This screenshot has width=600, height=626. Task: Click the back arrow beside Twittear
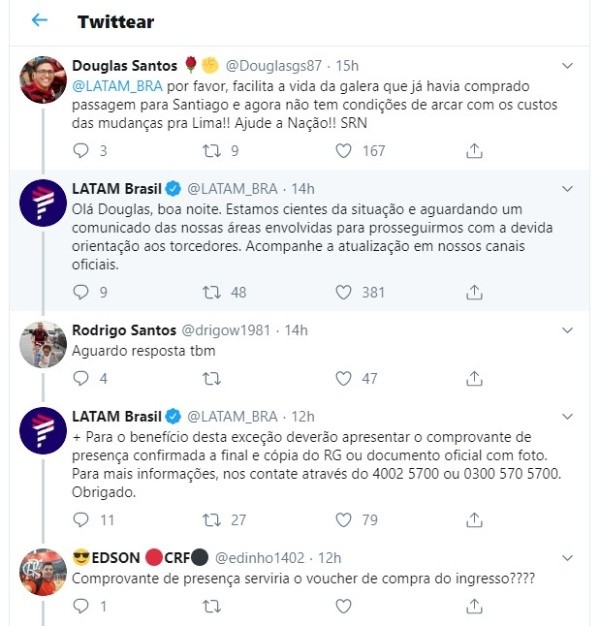(x=39, y=20)
